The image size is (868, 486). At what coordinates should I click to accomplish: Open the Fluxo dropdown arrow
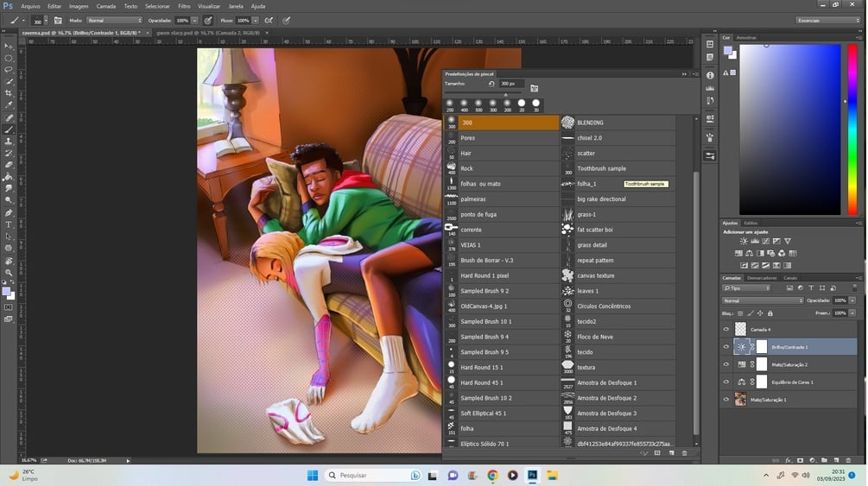(x=255, y=21)
